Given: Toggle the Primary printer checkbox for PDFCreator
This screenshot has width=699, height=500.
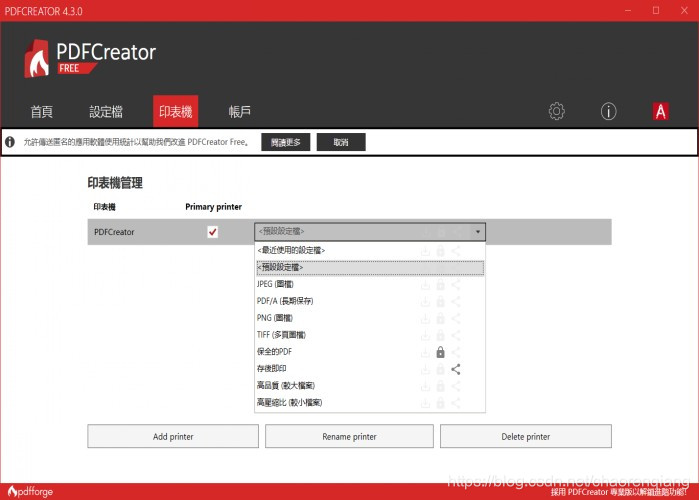Looking at the screenshot, I should tap(213, 232).
